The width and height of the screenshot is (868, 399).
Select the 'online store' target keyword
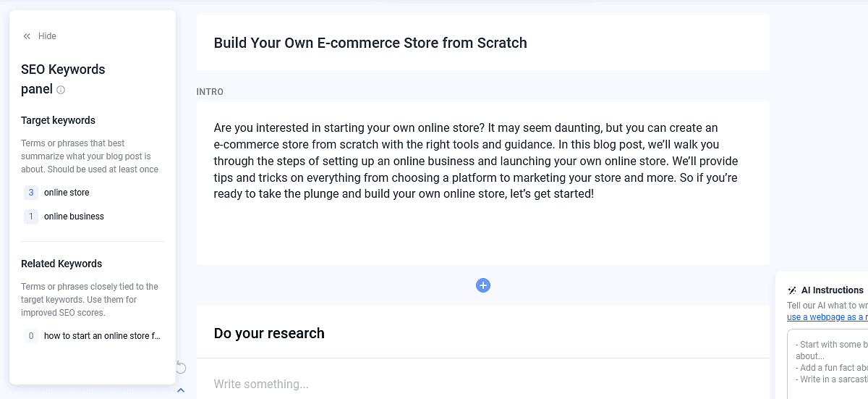pyautogui.click(x=67, y=193)
